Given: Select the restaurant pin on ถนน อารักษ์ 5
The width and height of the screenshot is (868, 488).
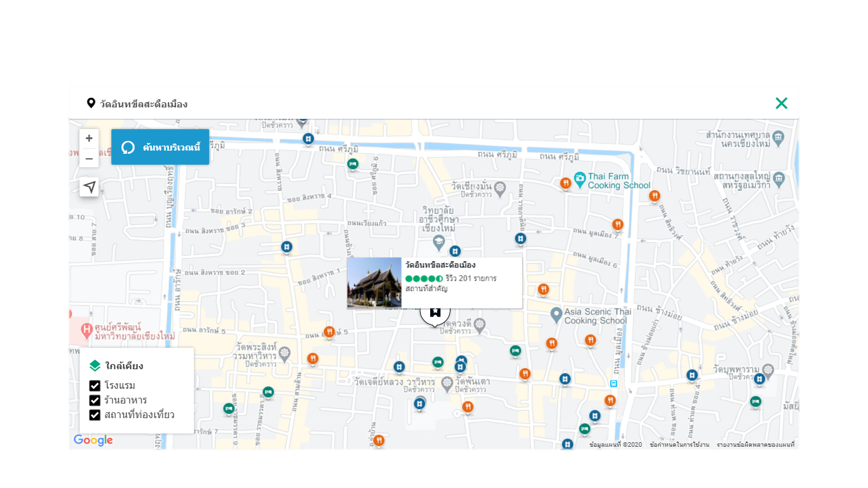Looking at the screenshot, I should click(329, 332).
